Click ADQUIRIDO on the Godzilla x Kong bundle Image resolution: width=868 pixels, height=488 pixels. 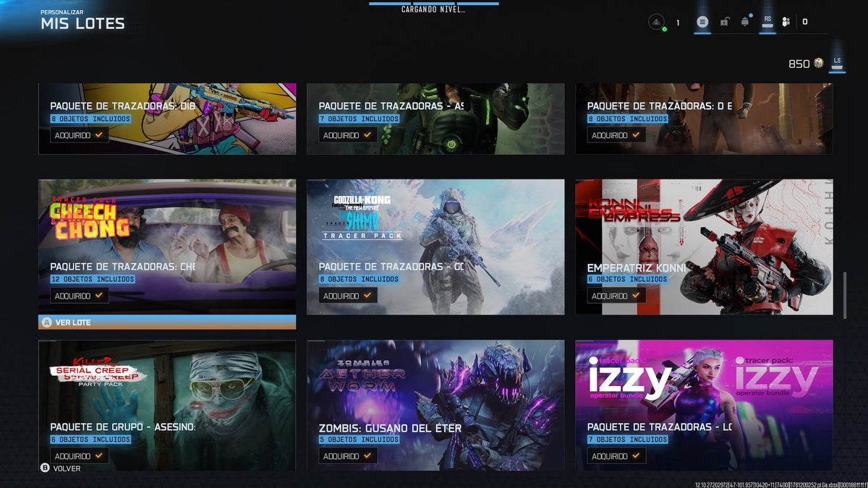[x=348, y=296]
